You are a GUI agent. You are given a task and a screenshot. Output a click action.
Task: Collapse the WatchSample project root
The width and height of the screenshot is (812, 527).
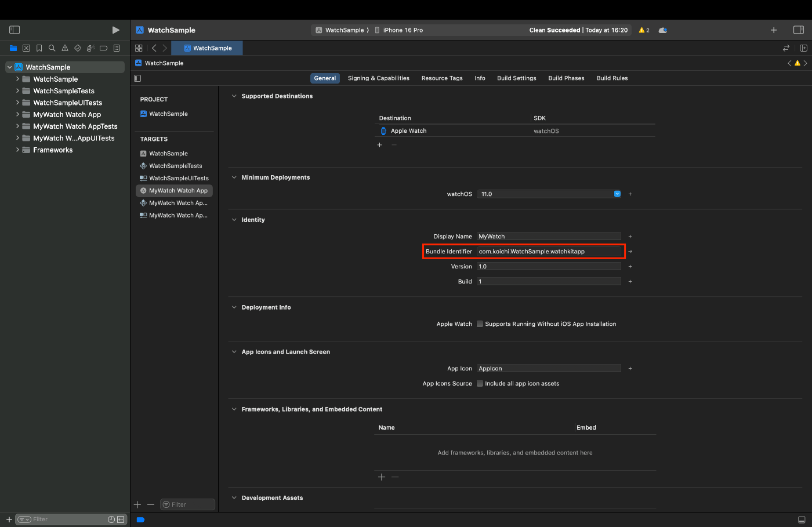(x=9, y=67)
